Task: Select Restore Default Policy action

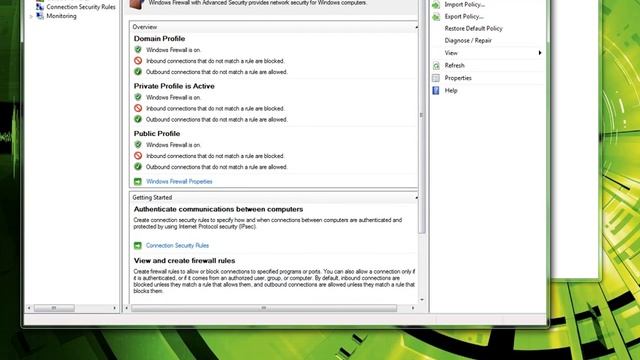Action: [x=473, y=29]
